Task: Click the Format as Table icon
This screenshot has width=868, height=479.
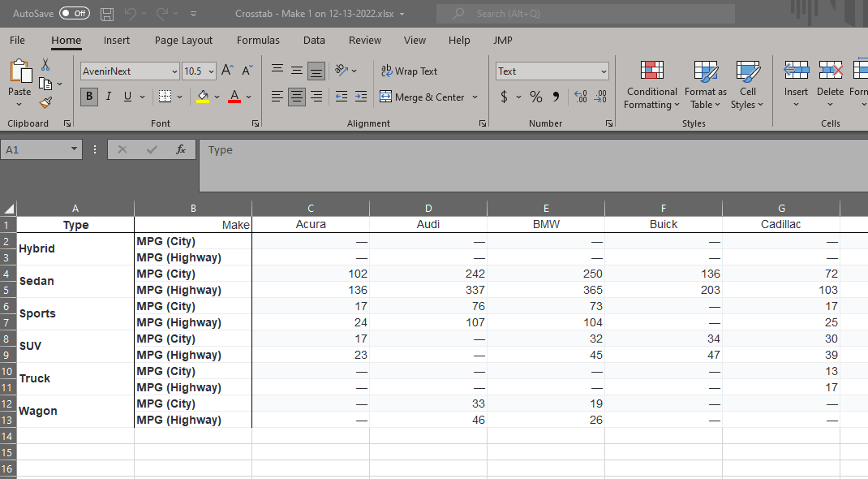Action: pyautogui.click(x=705, y=85)
